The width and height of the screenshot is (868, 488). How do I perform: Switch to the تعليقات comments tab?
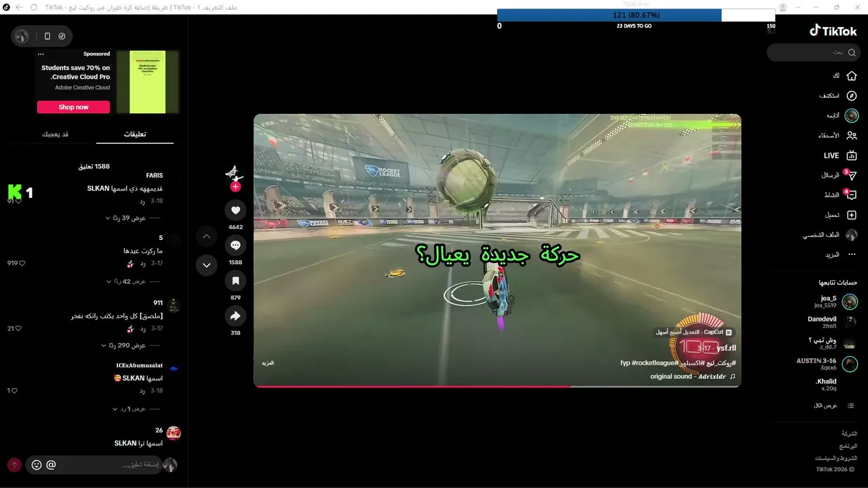135,134
